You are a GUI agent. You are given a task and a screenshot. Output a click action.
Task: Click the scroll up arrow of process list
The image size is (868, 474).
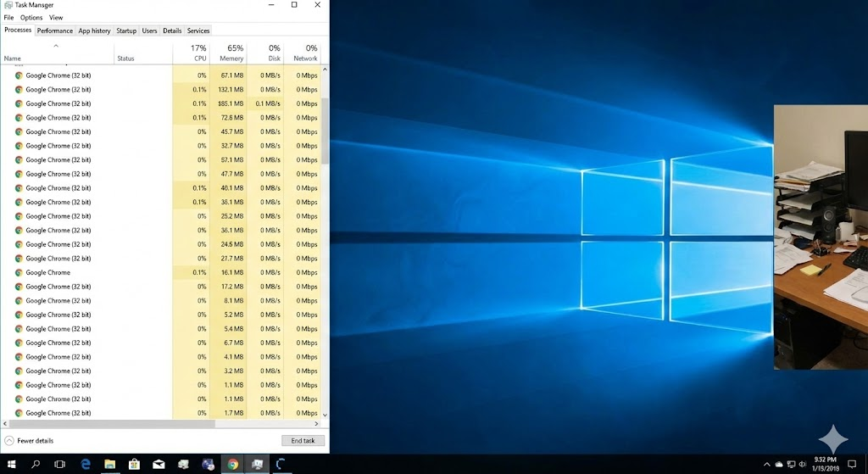[x=325, y=70]
